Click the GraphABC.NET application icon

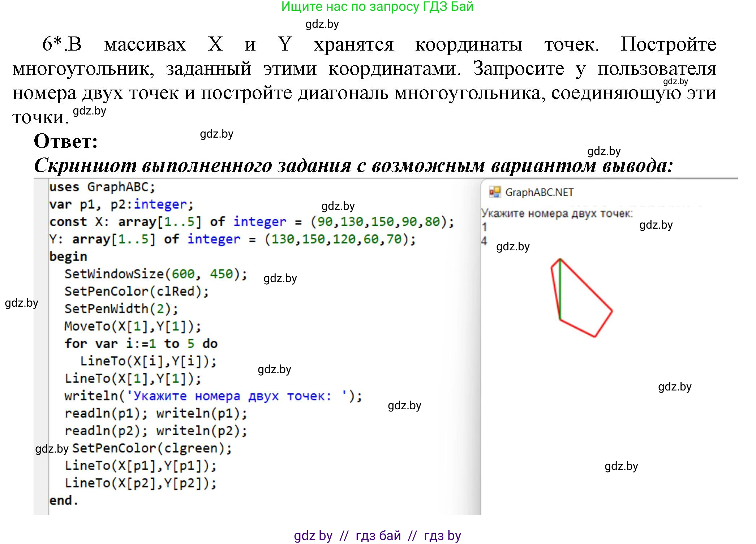pyautogui.click(x=496, y=191)
